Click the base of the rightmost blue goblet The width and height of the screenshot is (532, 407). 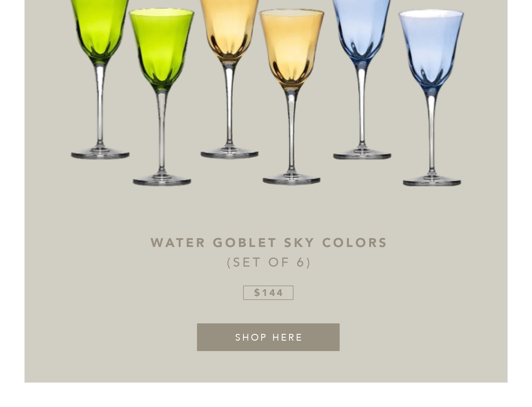(x=432, y=180)
